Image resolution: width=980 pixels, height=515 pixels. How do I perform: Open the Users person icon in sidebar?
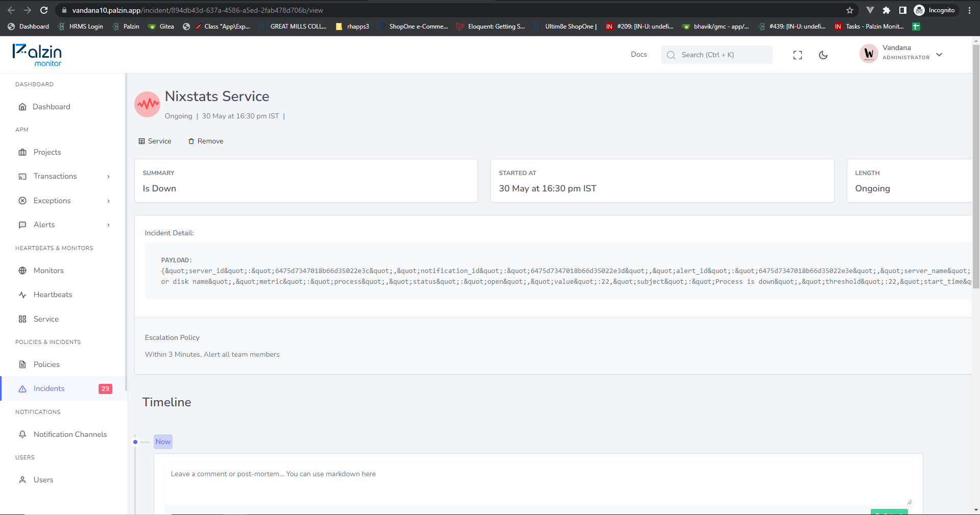point(22,480)
